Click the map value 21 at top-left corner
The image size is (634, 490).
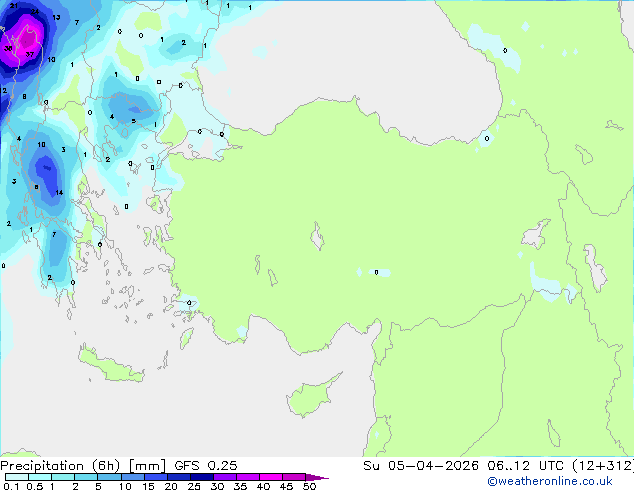[x=14, y=6]
